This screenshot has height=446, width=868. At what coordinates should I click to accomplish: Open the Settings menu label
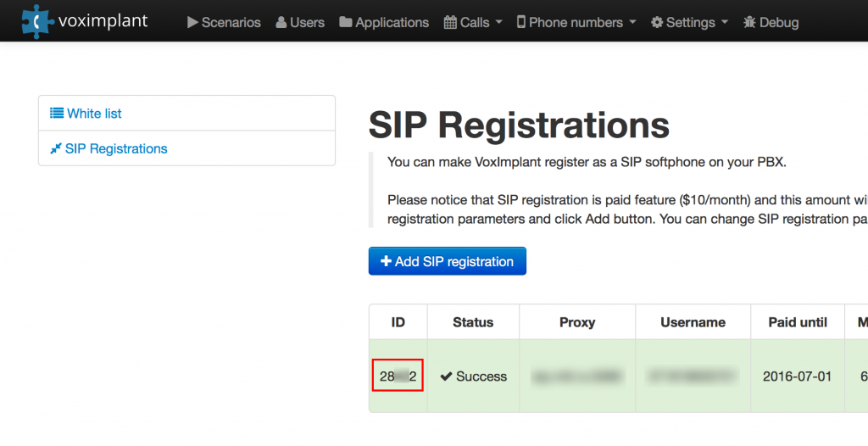(691, 22)
